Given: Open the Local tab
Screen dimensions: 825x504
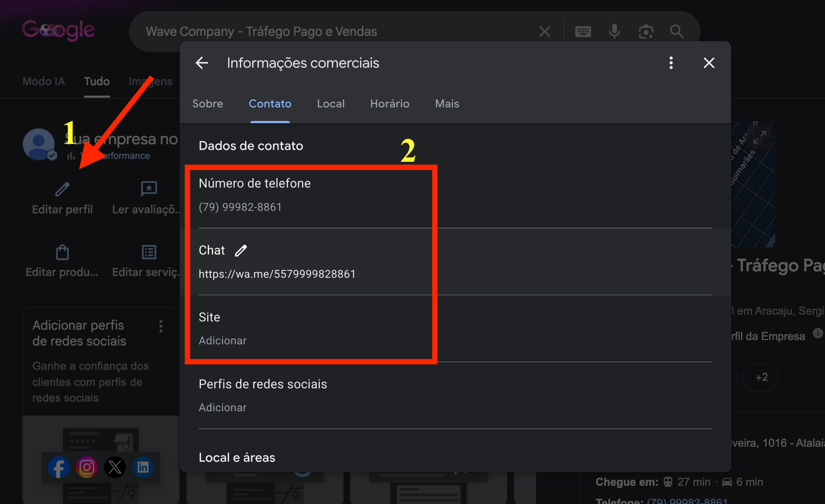Looking at the screenshot, I should [x=331, y=103].
